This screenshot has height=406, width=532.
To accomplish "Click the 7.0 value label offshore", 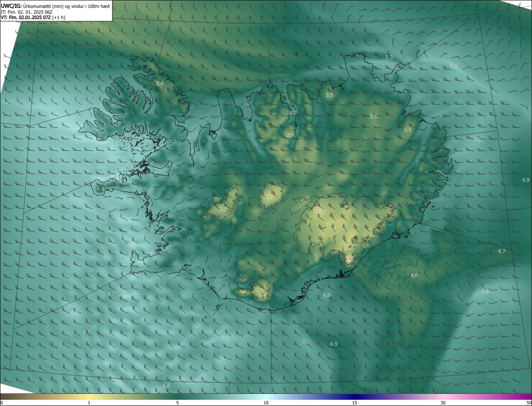I will pyautogui.click(x=305, y=342).
